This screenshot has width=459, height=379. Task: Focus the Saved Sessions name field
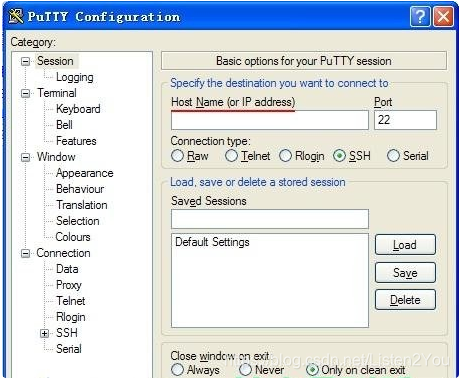pyautogui.click(x=270, y=219)
